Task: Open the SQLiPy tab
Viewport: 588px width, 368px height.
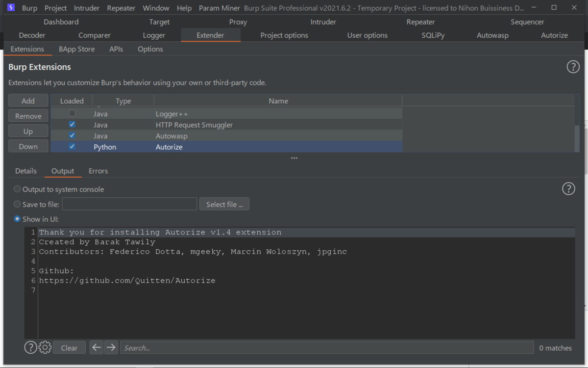Action: tap(433, 35)
